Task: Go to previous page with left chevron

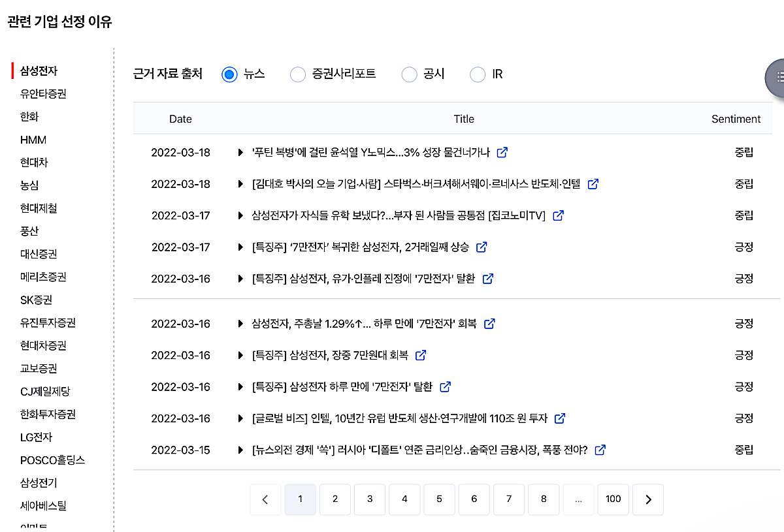Action: tap(265, 499)
